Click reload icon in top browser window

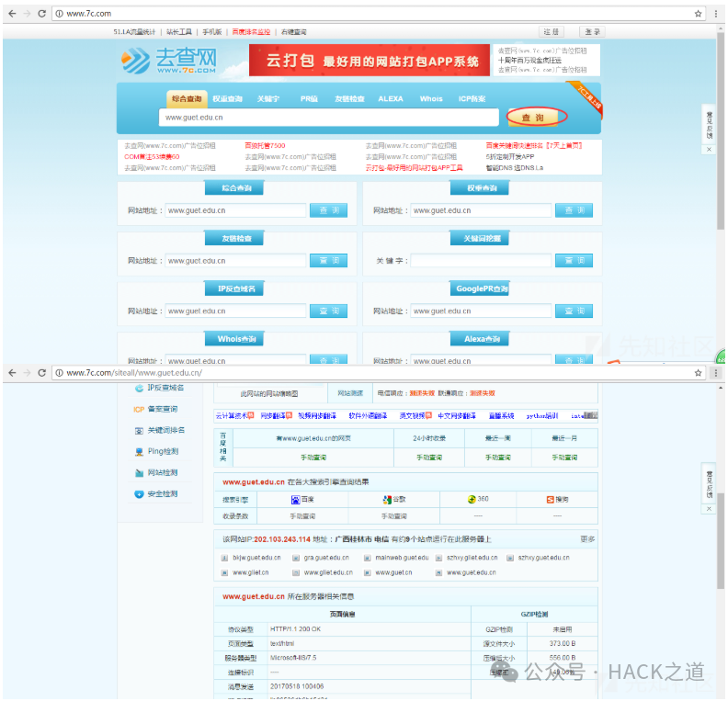[41, 14]
